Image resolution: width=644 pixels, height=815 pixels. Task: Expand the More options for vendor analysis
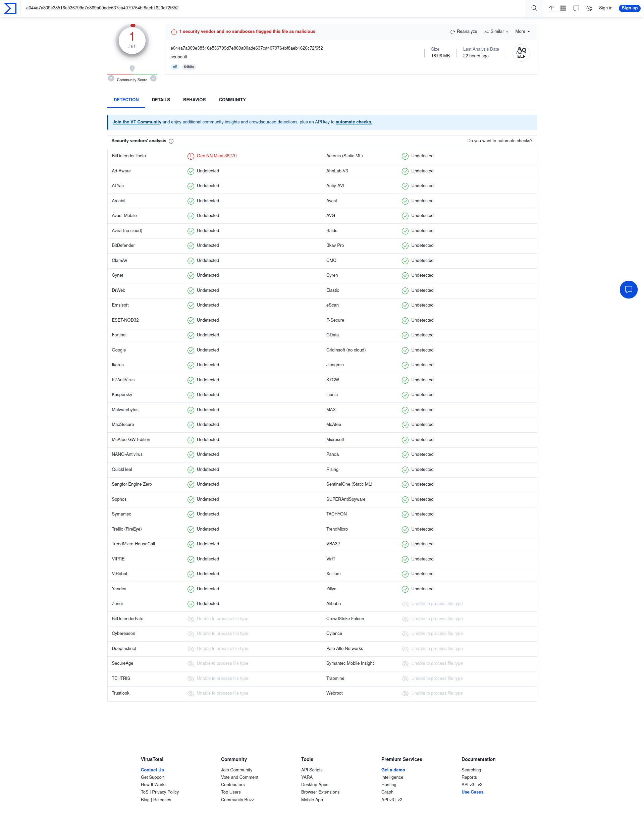[x=522, y=31]
